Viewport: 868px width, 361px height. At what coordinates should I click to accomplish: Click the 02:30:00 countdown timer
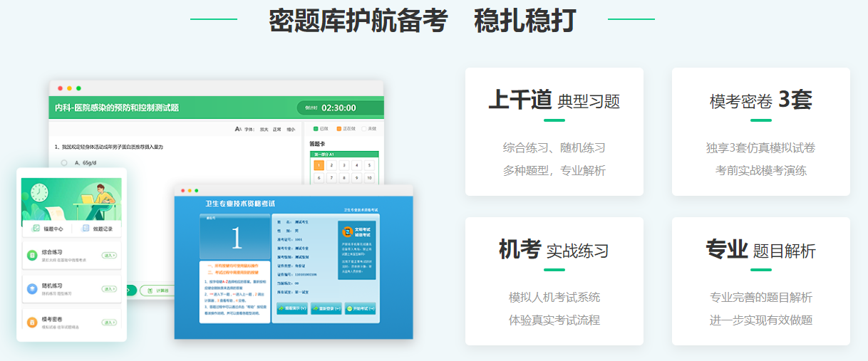[x=338, y=108]
